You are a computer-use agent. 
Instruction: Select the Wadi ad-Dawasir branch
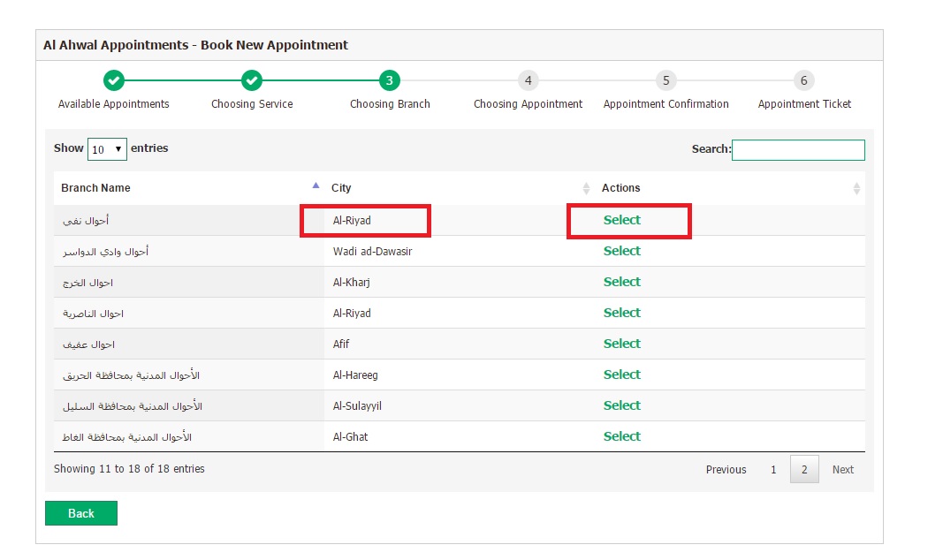621,251
